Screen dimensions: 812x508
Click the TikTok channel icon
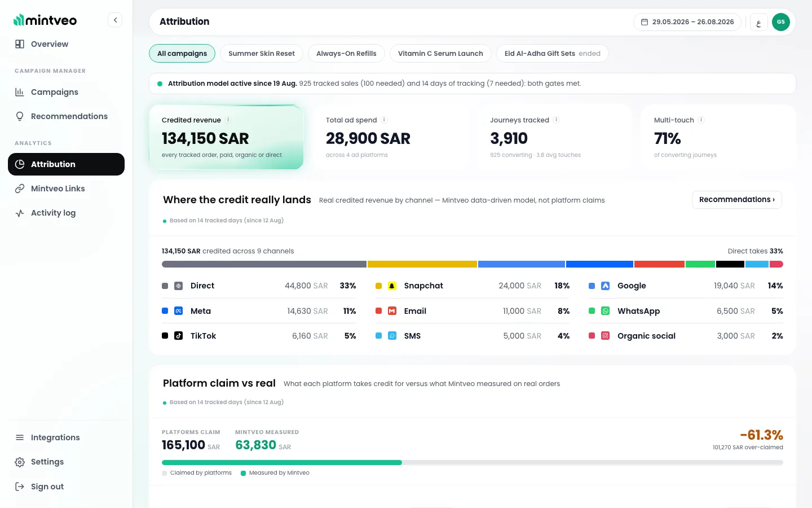click(178, 335)
